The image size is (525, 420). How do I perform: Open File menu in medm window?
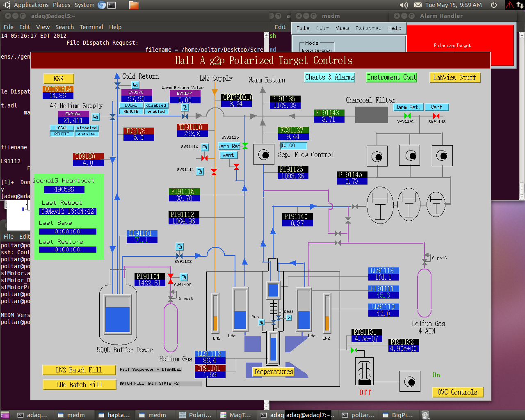point(303,28)
